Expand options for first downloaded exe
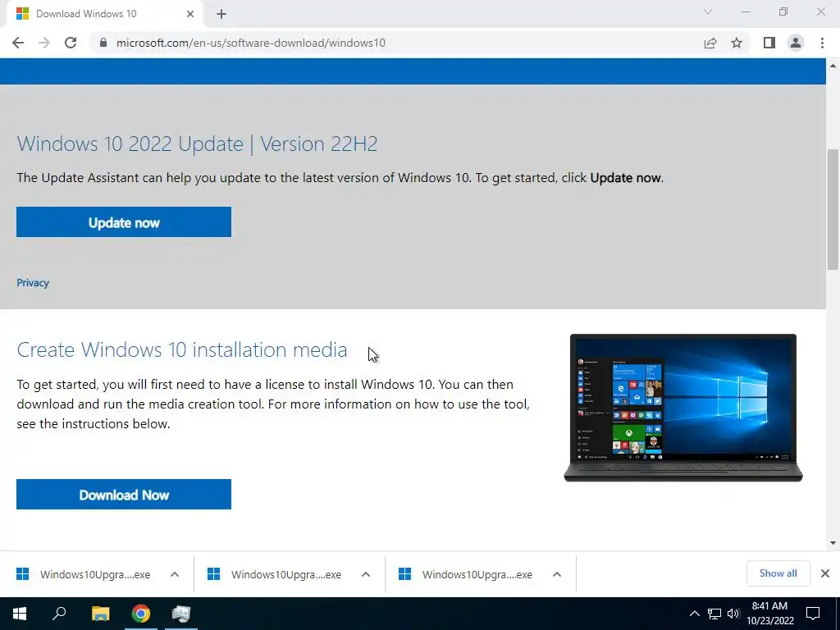 [x=175, y=574]
